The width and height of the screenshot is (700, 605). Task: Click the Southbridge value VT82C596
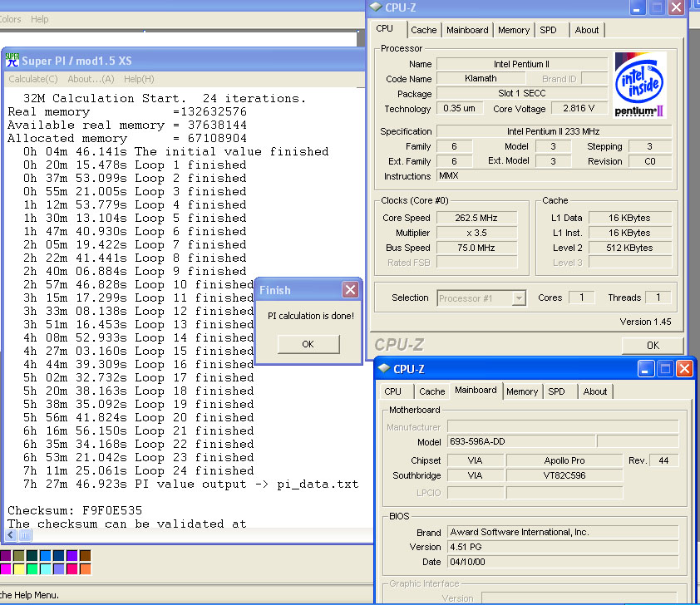pos(564,475)
